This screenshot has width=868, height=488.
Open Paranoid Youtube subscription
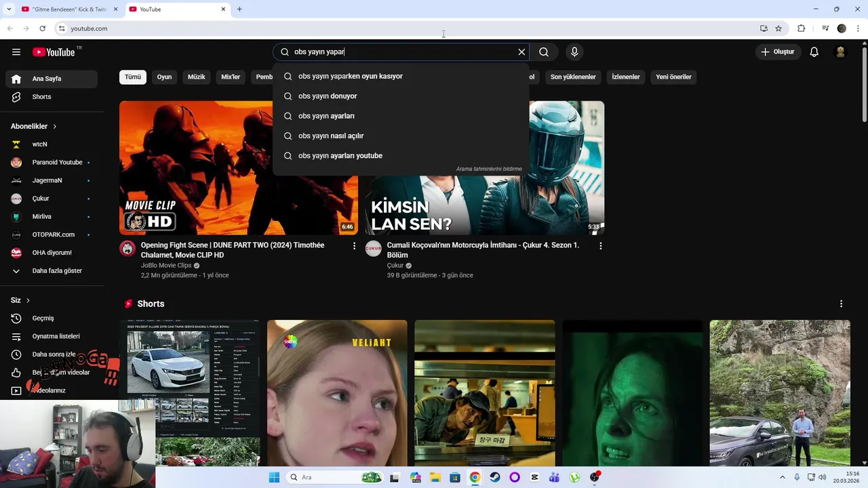pyautogui.click(x=52, y=163)
